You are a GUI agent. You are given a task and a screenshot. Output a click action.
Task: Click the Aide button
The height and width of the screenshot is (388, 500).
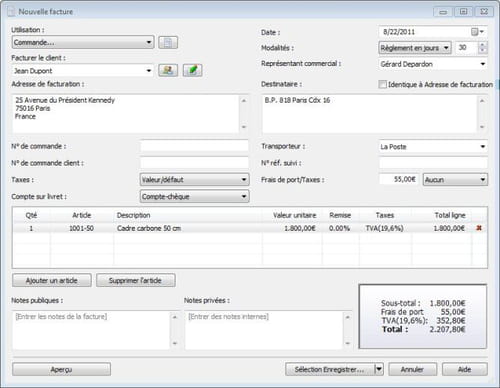465,369
